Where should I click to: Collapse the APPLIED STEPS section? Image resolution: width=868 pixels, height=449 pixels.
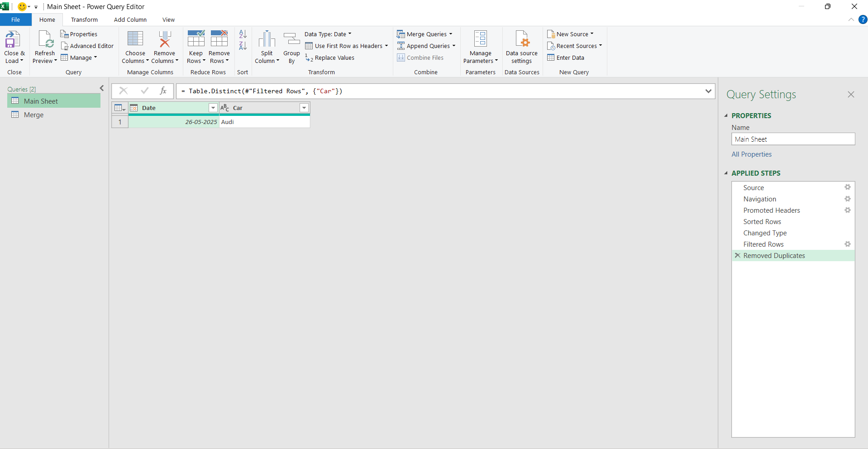726,173
